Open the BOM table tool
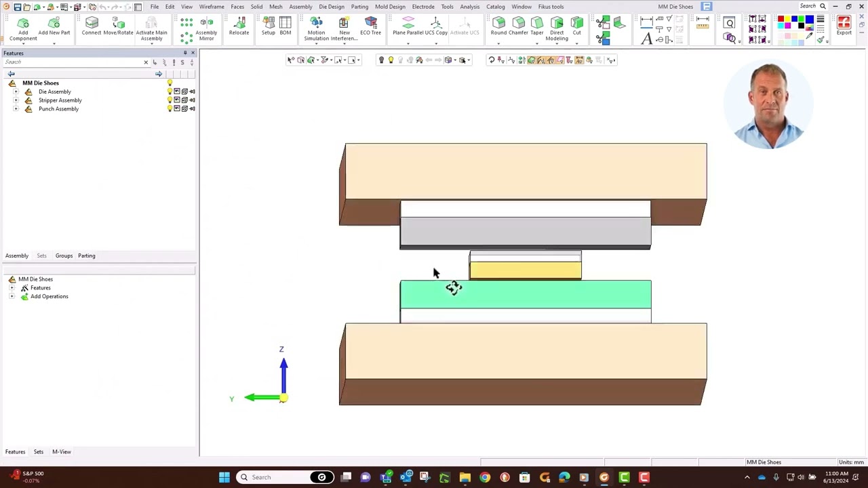 [x=285, y=26]
